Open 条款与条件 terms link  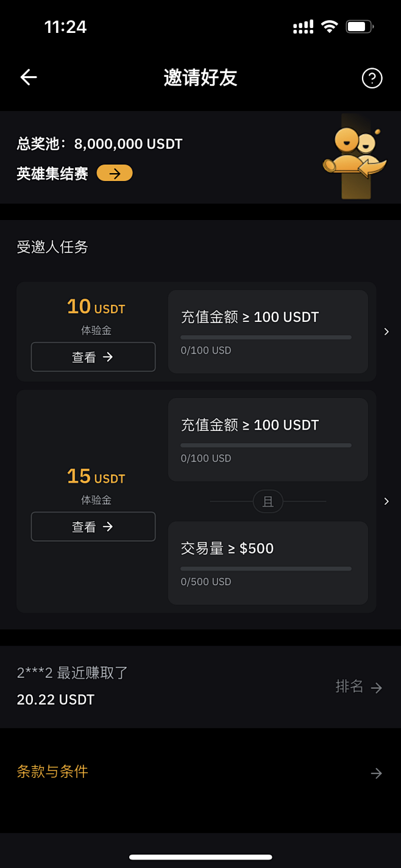[52, 772]
